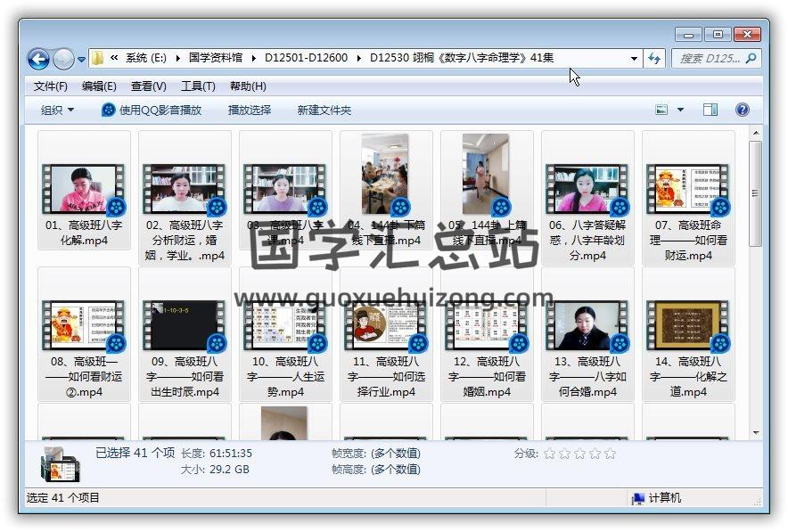Expand the address bar history dropdown
Viewport: 788px width, 532px height.
634,59
